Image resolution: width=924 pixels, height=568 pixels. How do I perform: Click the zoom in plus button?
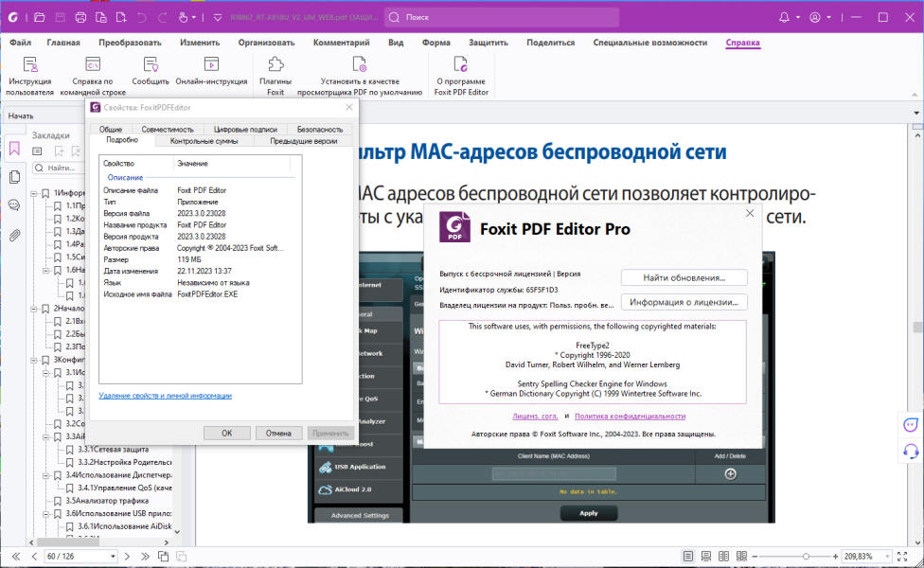click(835, 557)
